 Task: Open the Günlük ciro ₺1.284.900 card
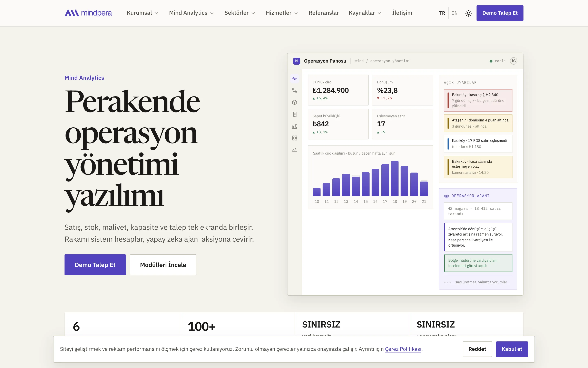coord(338,90)
